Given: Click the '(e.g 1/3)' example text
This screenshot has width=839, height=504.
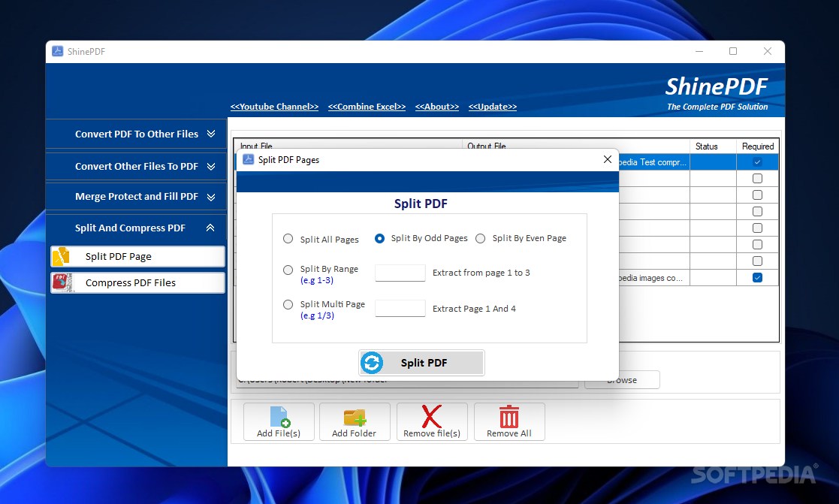Looking at the screenshot, I should 317,315.
